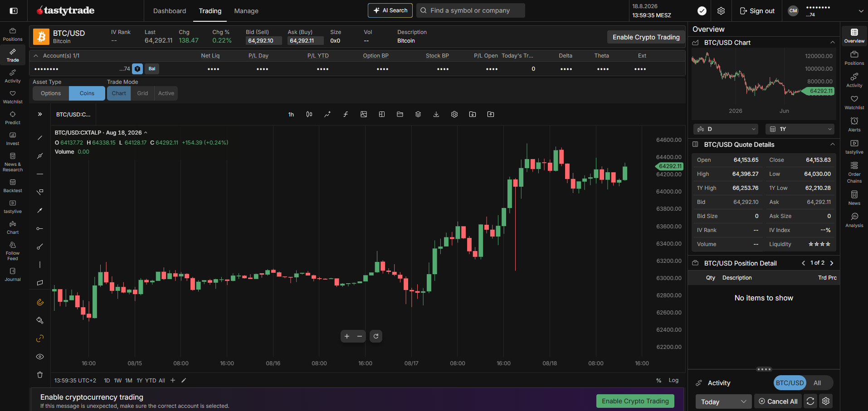Collapse the BTC/USD Quote Details section

pyautogui.click(x=832, y=144)
